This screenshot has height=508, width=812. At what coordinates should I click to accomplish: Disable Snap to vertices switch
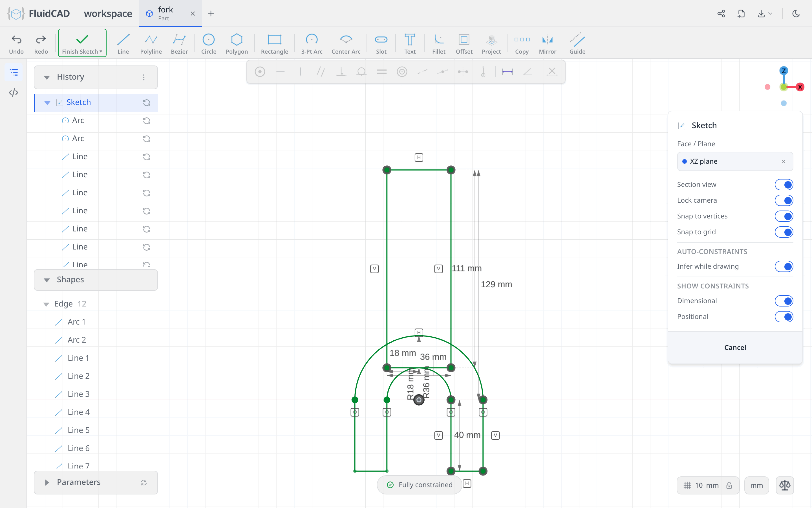click(784, 216)
